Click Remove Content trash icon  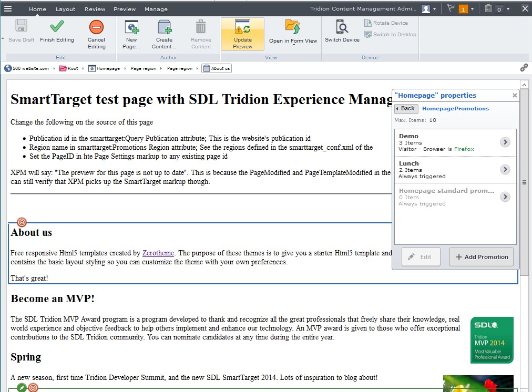[x=201, y=26]
